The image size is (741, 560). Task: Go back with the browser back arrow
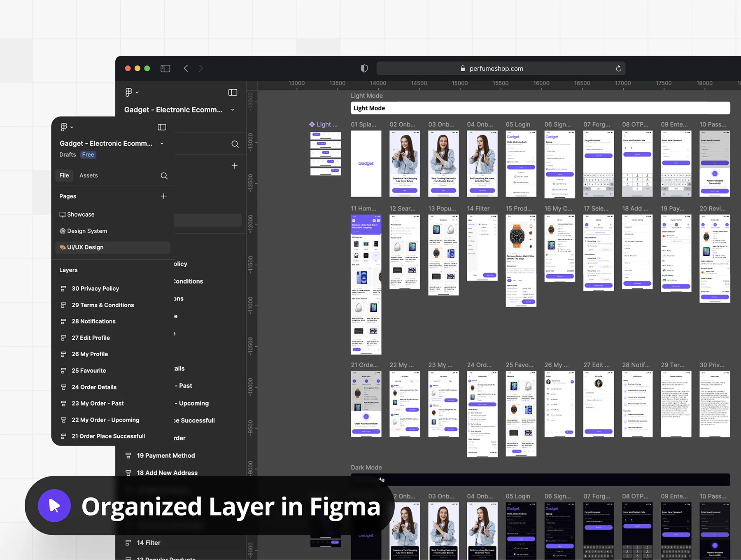[x=186, y=68]
